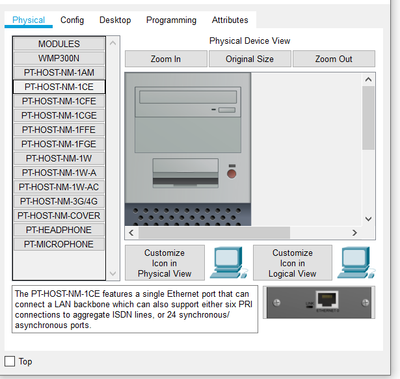This screenshot has width=400, height=379.
Task: Select the PT-HEADPHONE module
Action: tap(59, 230)
